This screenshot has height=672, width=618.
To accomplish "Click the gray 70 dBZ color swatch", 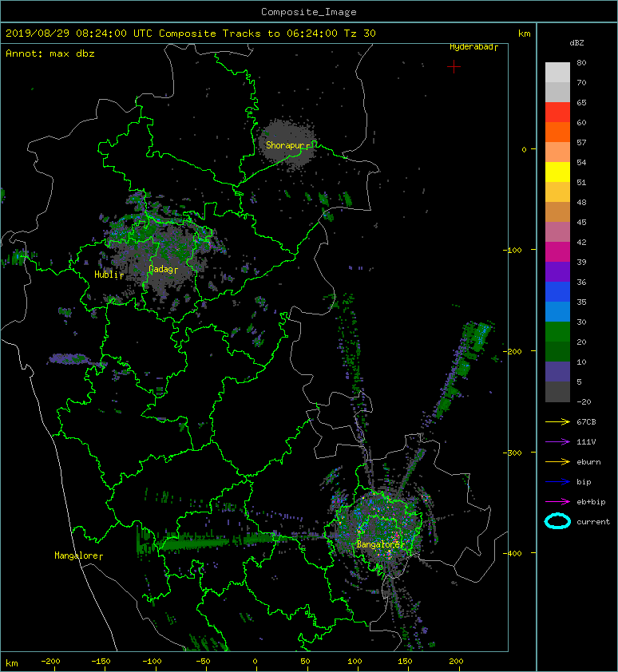I will click(x=557, y=92).
